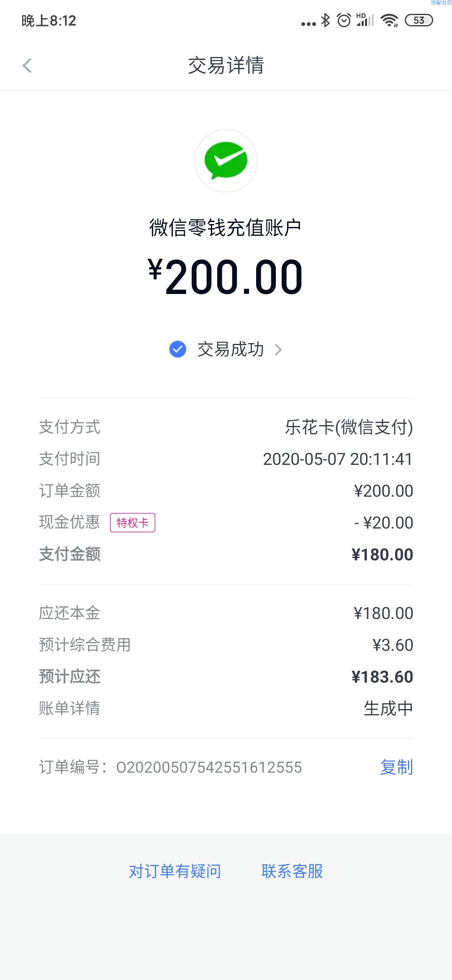This screenshot has width=452, height=980.
Task: Expand the 交易成功 chevron arrow
Action: [x=278, y=350]
